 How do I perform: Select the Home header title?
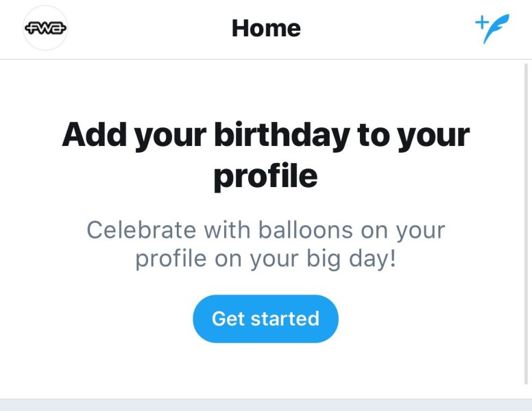coord(266,28)
